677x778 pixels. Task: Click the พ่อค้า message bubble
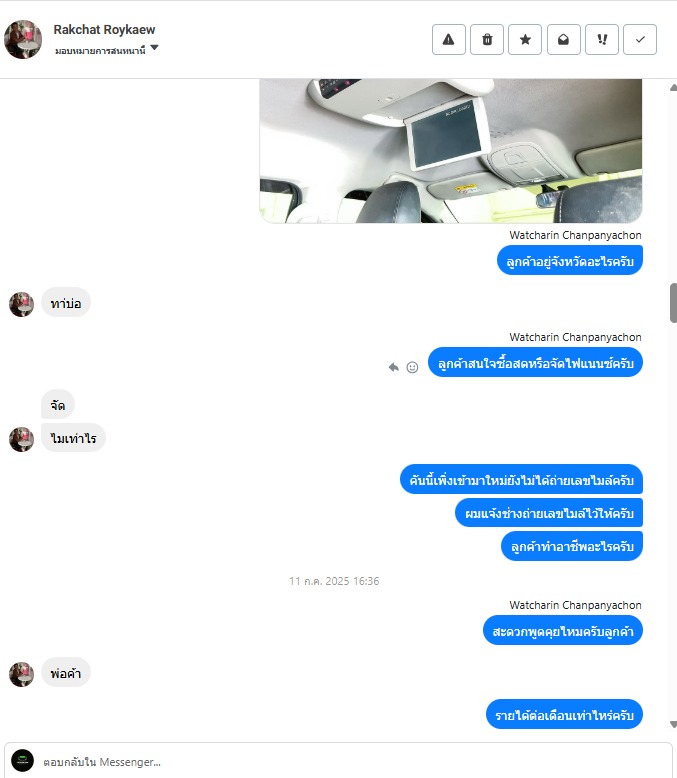tap(66, 673)
